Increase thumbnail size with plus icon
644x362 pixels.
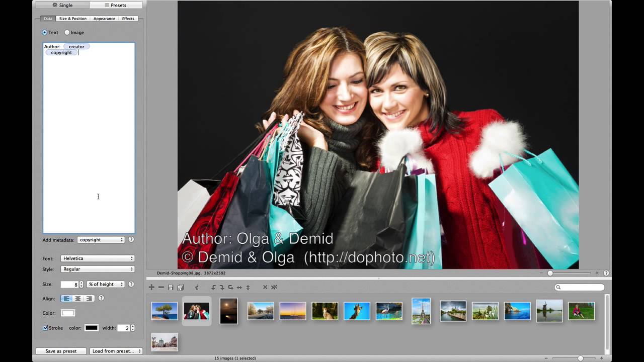click(602, 358)
